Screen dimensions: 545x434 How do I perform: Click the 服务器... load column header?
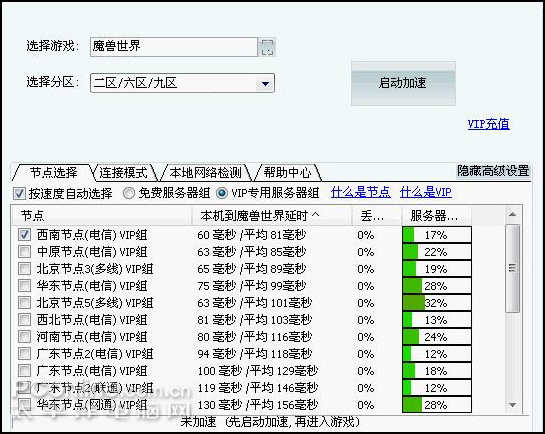coord(437,216)
